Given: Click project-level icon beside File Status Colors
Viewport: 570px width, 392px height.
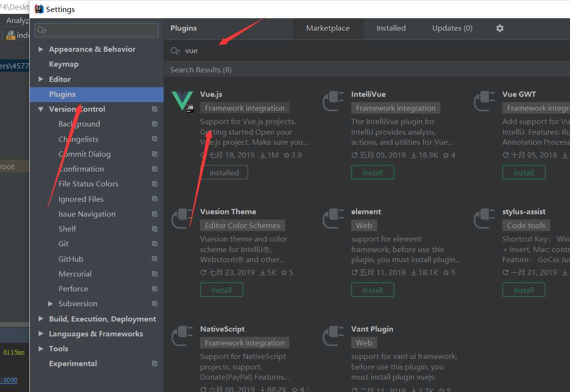Looking at the screenshot, I should click(154, 184).
